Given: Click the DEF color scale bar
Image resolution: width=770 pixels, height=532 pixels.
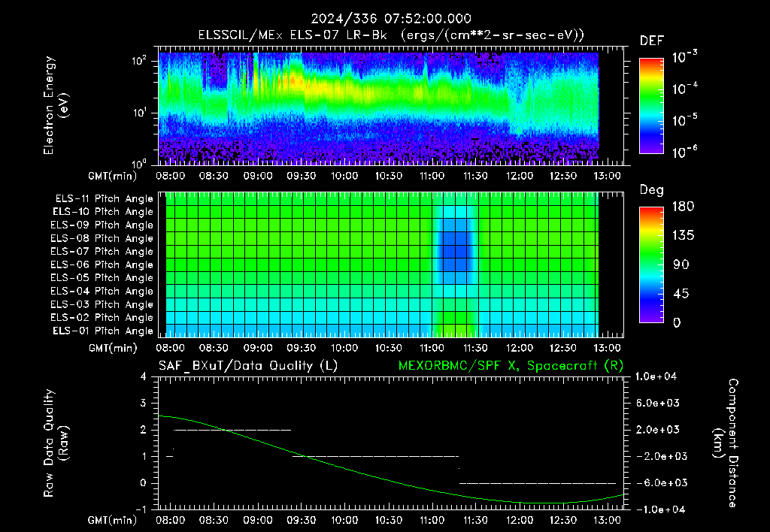Looking at the screenshot, I should click(651, 106).
